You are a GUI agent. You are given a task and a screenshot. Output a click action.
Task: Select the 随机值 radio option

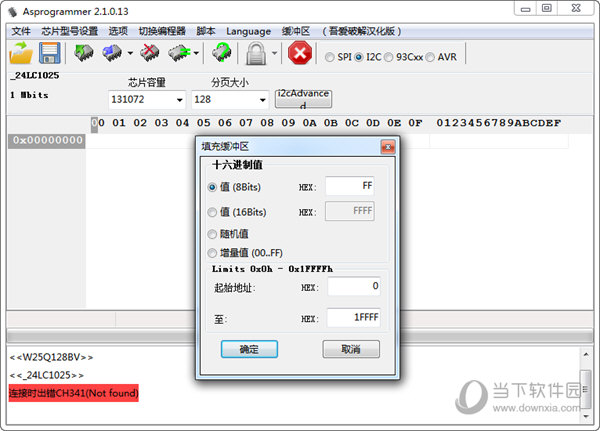click(212, 234)
